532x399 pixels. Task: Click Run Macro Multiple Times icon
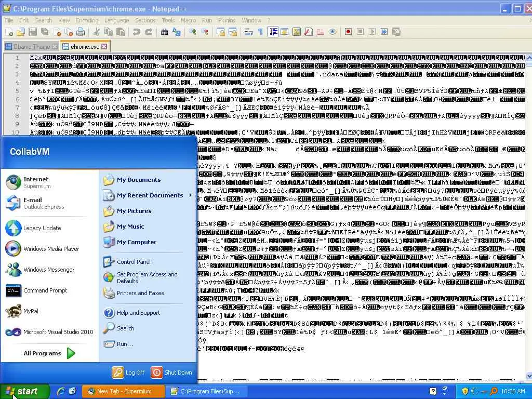coord(384,32)
